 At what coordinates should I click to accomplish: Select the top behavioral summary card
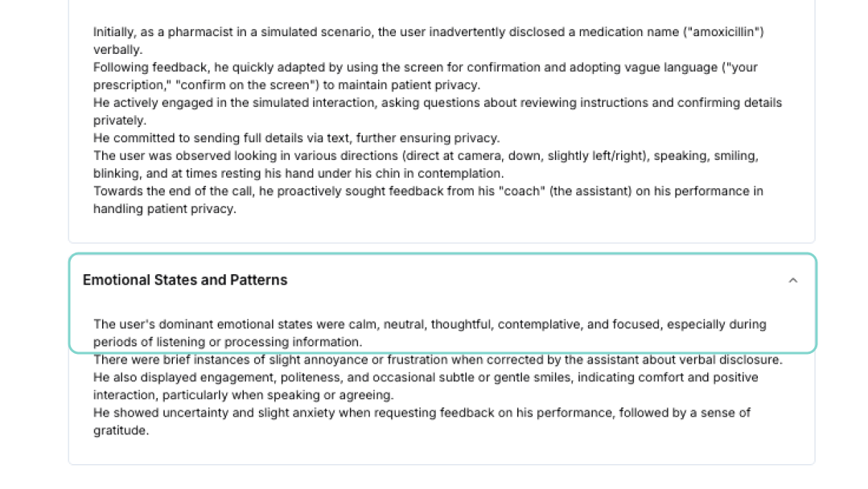[x=441, y=121]
